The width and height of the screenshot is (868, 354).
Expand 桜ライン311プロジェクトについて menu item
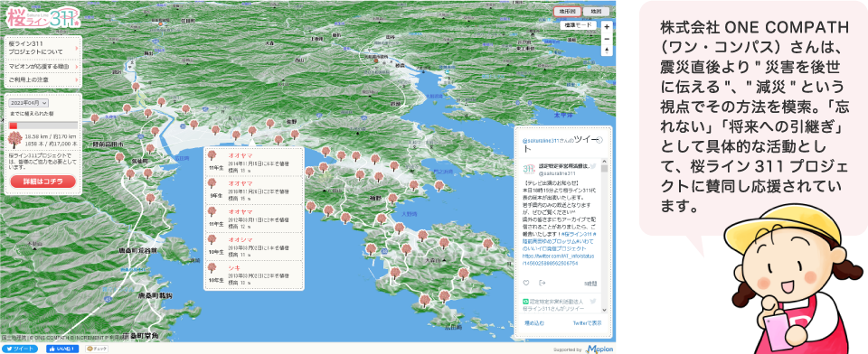click(43, 47)
